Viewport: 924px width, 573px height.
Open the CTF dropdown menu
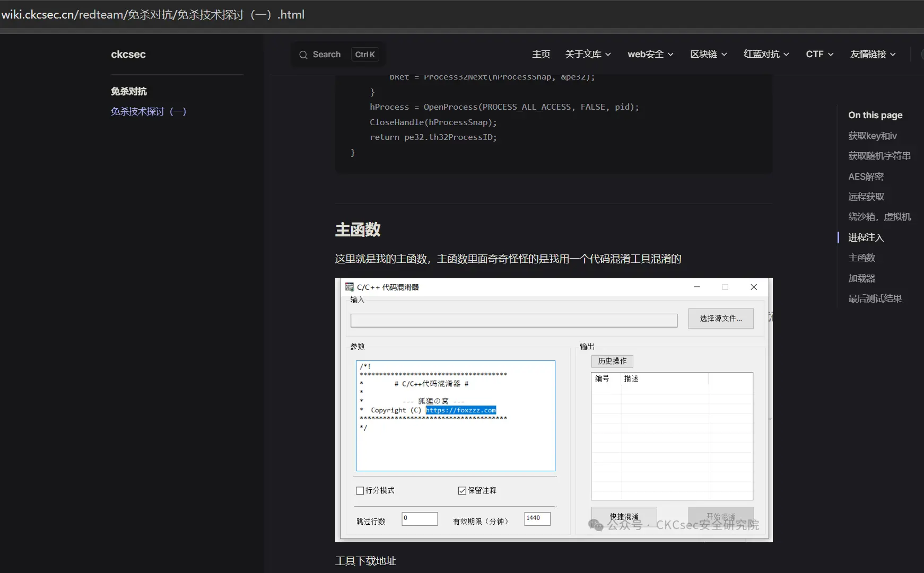click(x=820, y=54)
